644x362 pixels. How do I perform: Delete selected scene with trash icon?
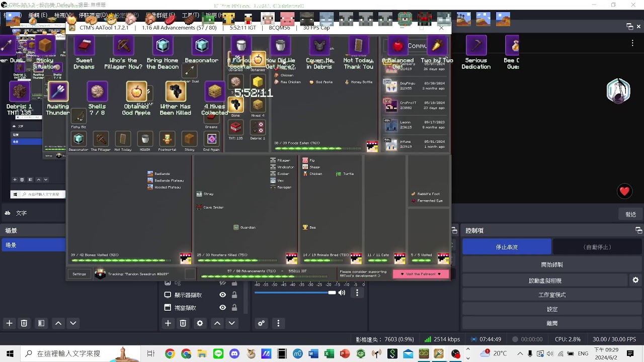click(x=24, y=323)
